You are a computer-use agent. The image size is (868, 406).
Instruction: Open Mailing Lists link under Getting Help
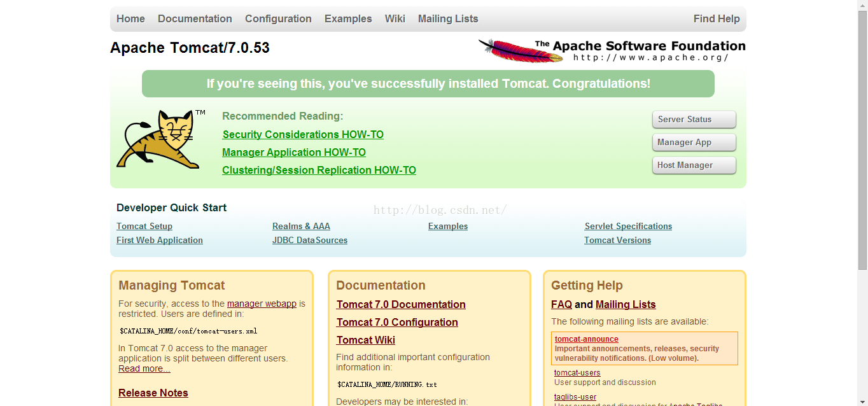coord(626,304)
